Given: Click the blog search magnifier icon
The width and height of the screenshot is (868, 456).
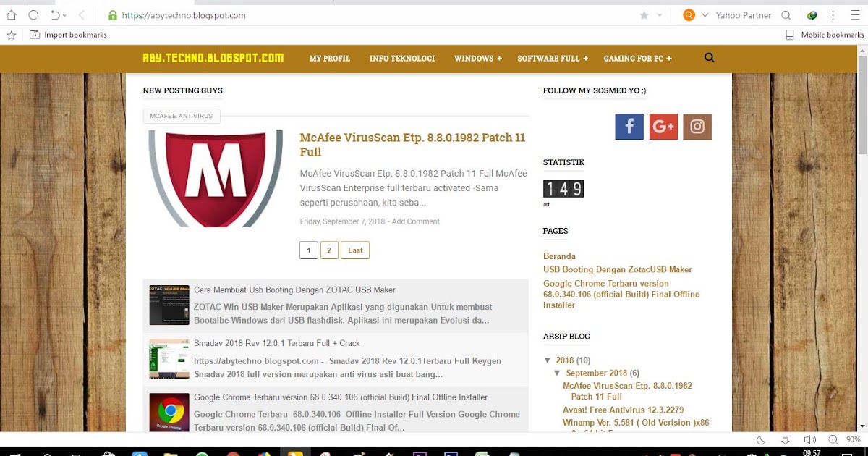Looking at the screenshot, I should 709,58.
